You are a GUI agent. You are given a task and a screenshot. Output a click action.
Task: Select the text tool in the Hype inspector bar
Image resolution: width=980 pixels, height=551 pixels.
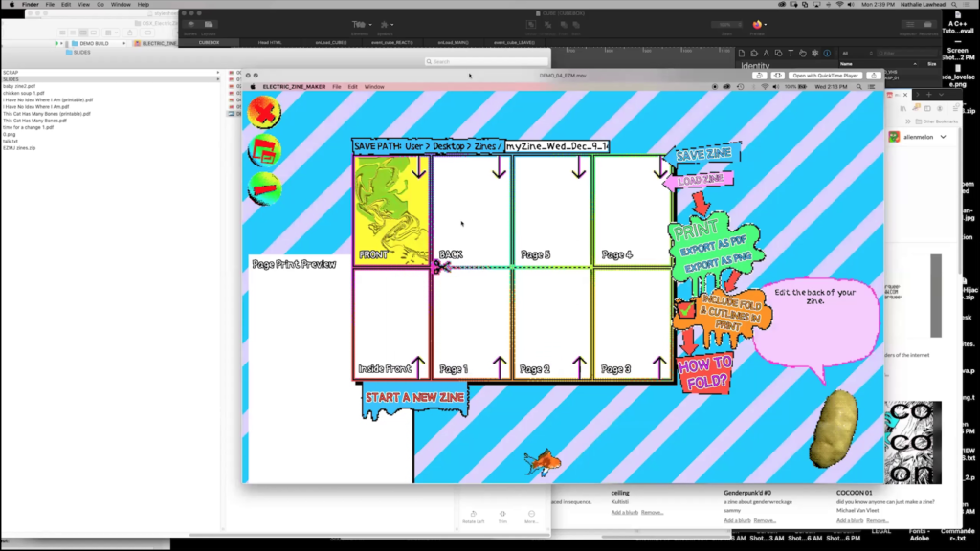coord(791,54)
